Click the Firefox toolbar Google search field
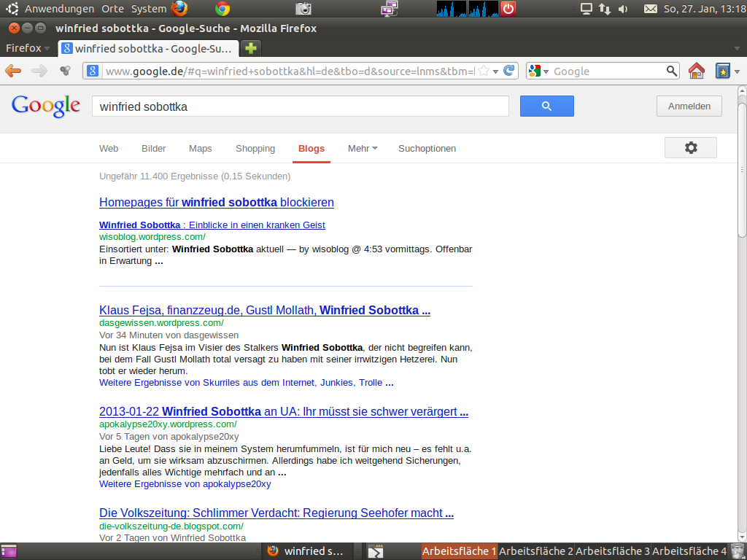The width and height of the screenshot is (747, 560). click(608, 71)
